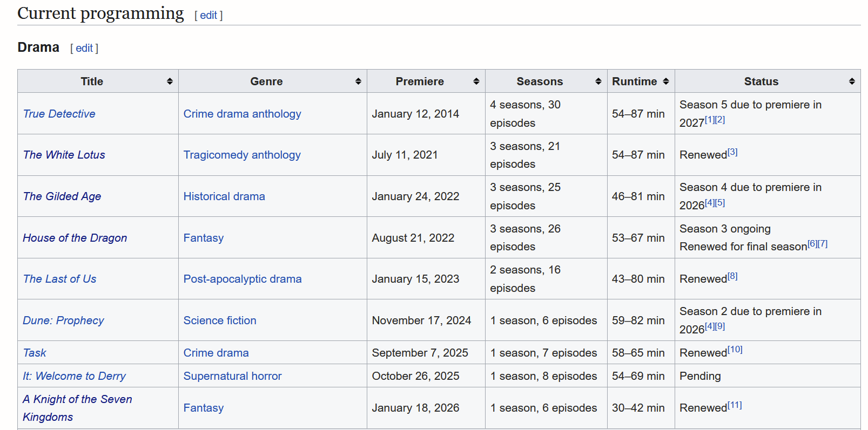Select the 'Pending' status cell
The height and width of the screenshot is (430, 868).
pyautogui.click(x=768, y=376)
